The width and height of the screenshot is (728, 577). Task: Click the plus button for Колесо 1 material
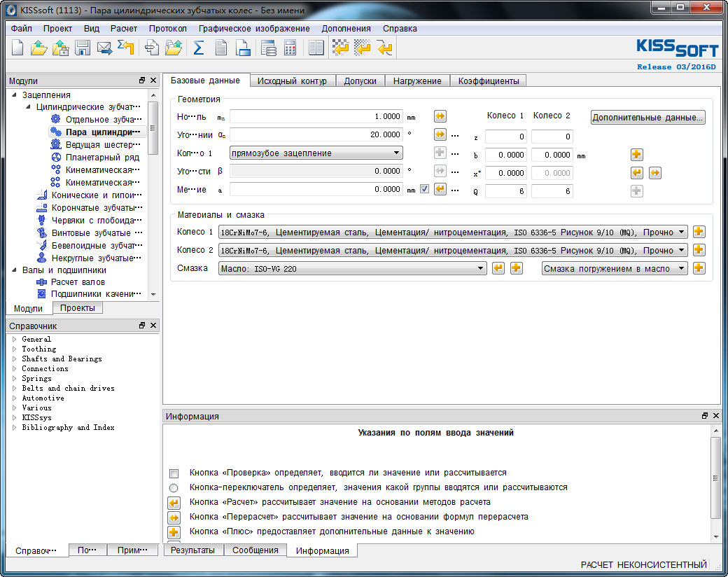pyautogui.click(x=699, y=232)
